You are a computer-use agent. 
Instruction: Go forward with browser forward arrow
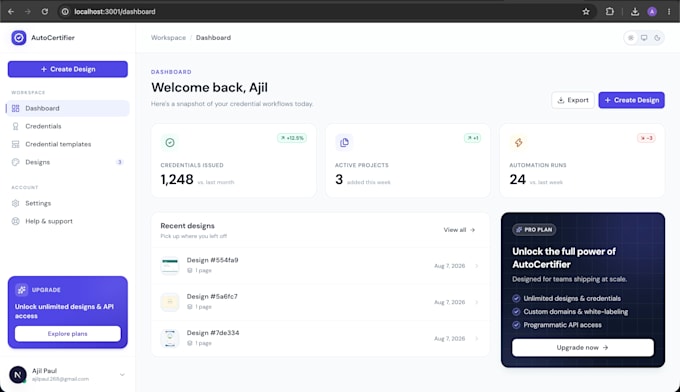click(28, 12)
